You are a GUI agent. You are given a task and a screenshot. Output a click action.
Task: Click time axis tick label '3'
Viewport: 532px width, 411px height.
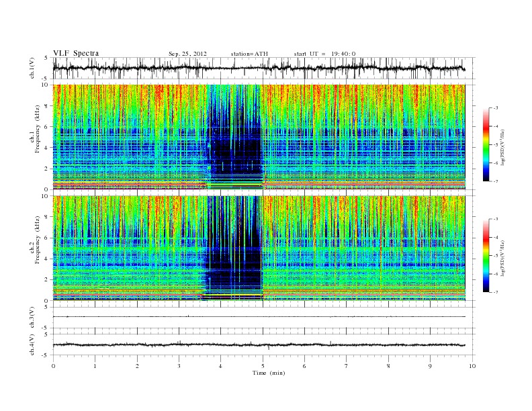[x=179, y=366]
